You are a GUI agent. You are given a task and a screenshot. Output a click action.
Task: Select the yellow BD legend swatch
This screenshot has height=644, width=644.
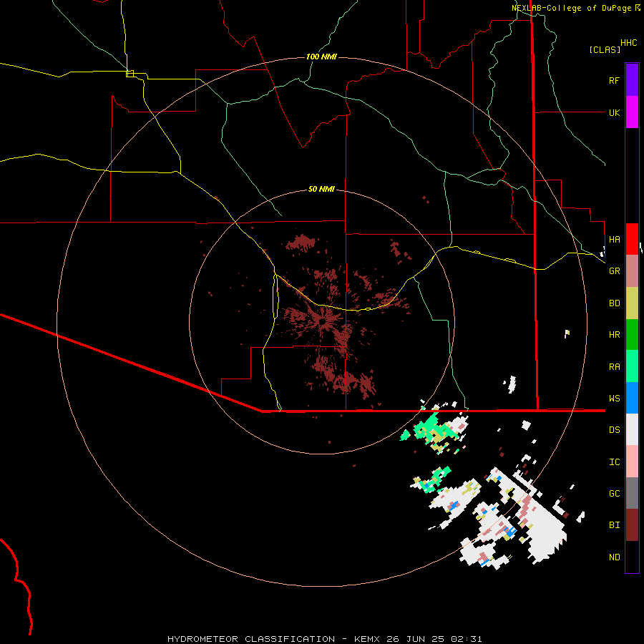[632, 303]
